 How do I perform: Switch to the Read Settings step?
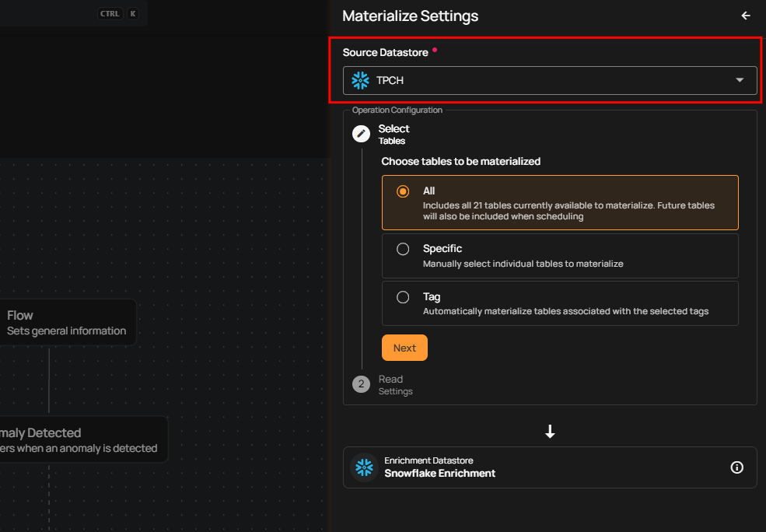point(395,385)
